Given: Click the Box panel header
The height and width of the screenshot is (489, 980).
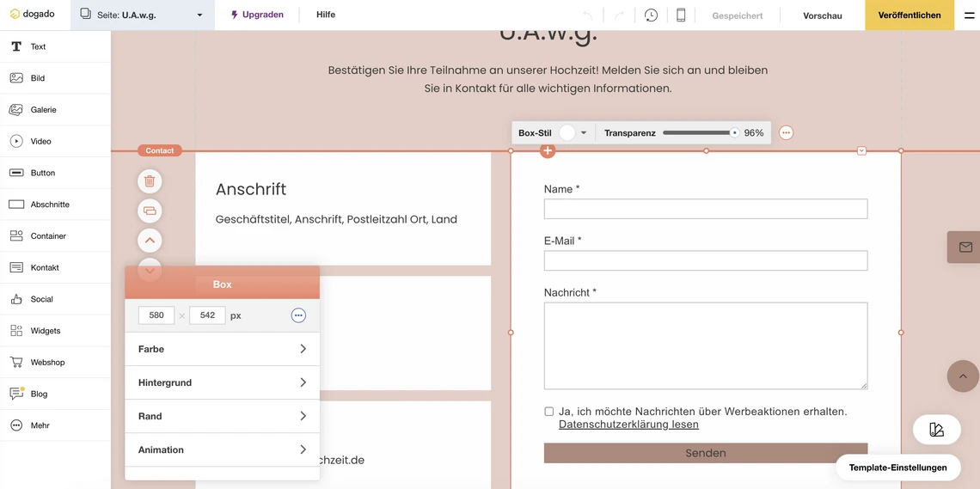Looking at the screenshot, I should (222, 284).
